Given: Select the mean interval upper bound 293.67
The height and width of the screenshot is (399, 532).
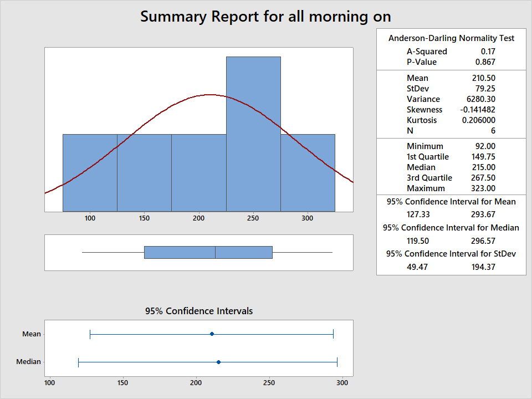Looking at the screenshot, I should pos(483,214).
